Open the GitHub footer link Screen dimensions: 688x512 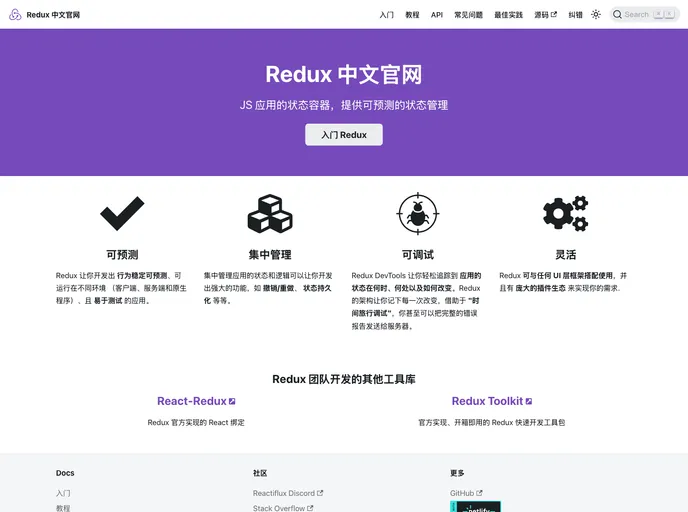click(x=466, y=493)
